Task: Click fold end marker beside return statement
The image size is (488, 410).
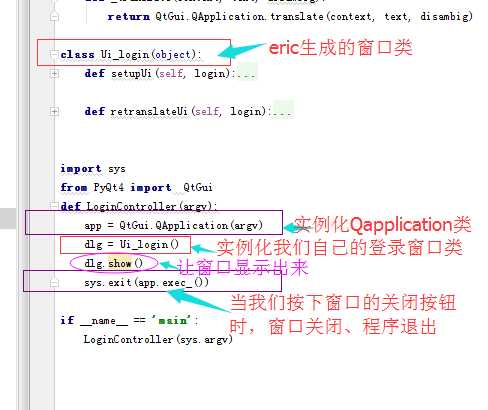Action: (54, 17)
